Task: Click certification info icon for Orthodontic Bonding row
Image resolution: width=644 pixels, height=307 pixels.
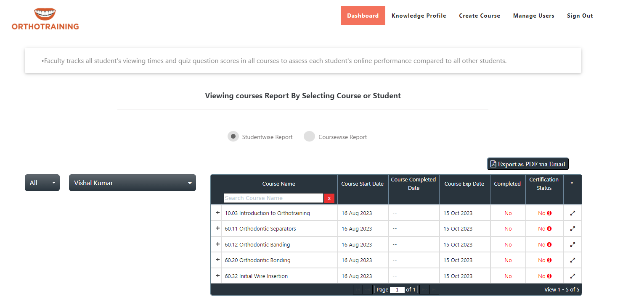Action: click(549, 260)
